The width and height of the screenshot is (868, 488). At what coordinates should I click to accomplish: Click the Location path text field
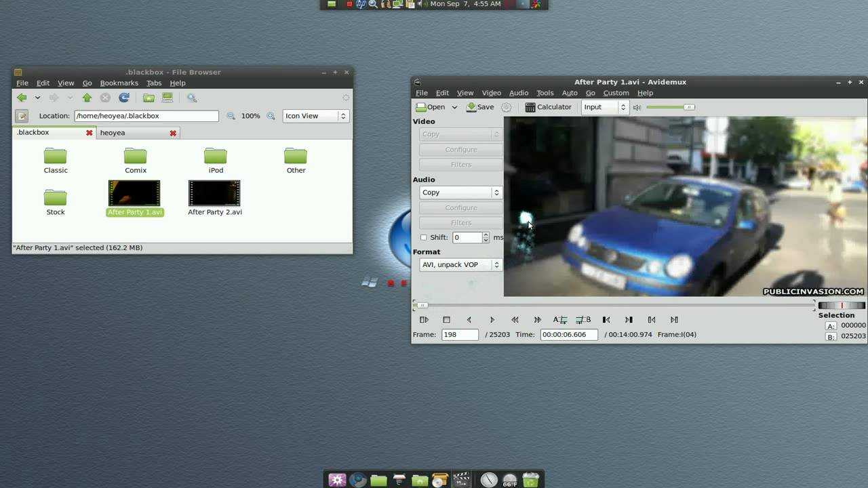(x=146, y=116)
